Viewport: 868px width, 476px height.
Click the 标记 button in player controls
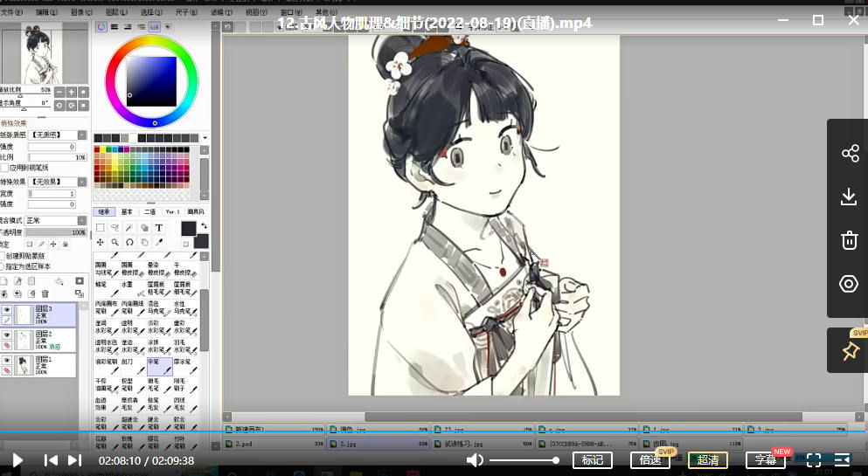pyautogui.click(x=592, y=460)
